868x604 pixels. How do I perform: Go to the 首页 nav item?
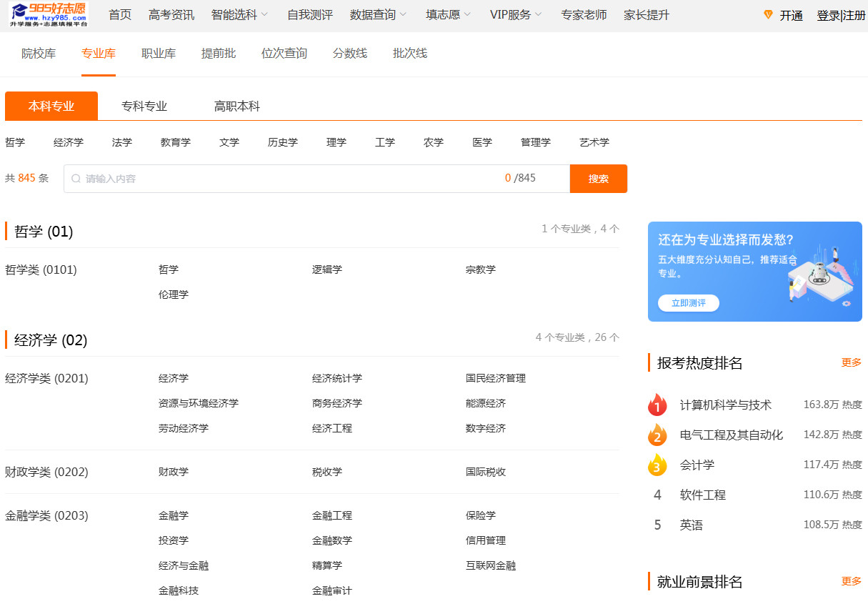(x=120, y=15)
